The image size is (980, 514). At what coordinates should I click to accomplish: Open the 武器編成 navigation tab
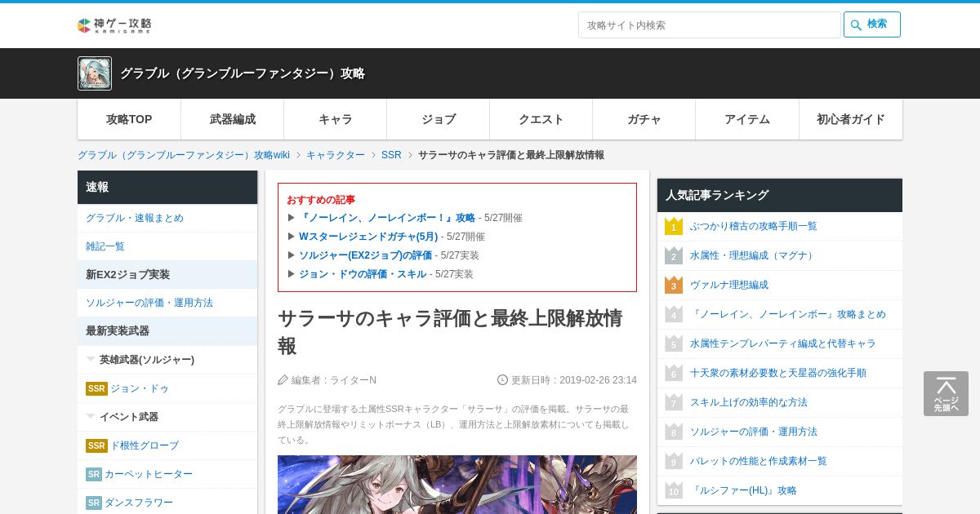coord(233,119)
